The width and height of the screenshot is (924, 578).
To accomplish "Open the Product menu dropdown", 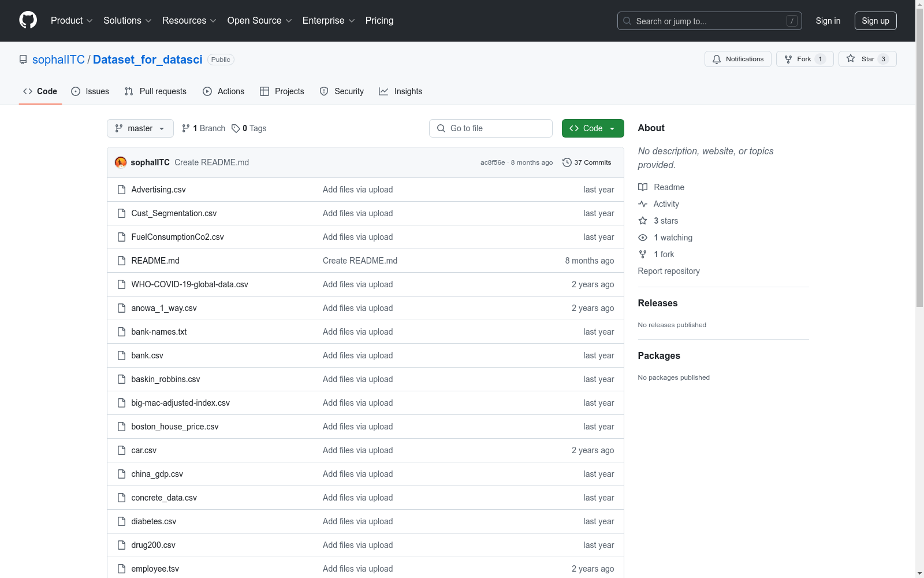I will [72, 20].
